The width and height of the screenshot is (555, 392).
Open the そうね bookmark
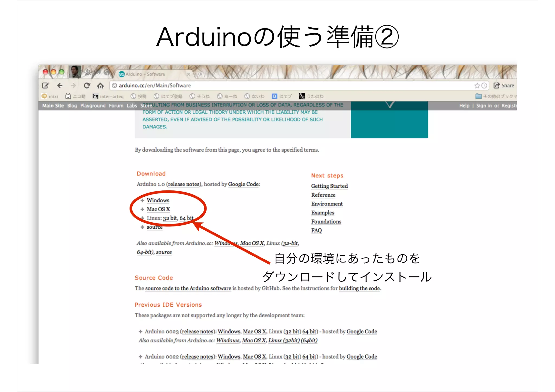200,96
